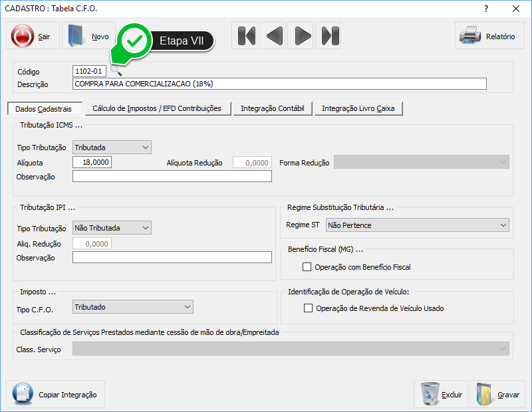Open the help question mark button
This screenshot has height=412, width=532.
[486, 9]
